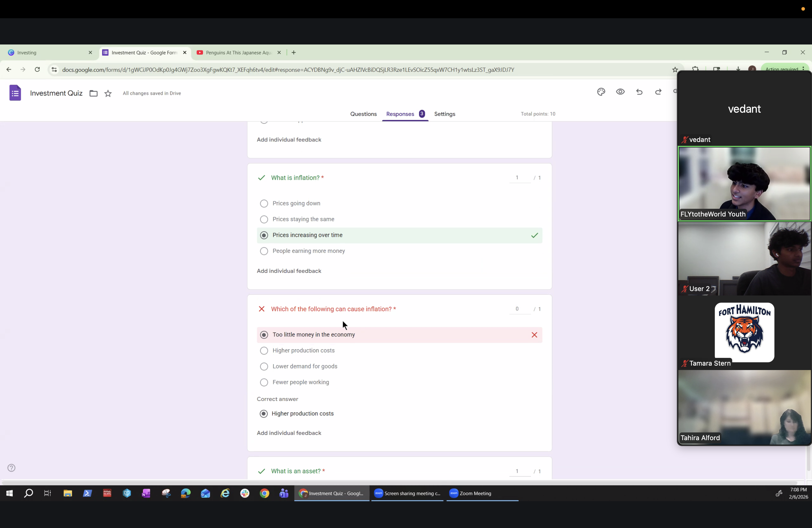Click the redo arrow icon
812x528 pixels.
(658, 92)
